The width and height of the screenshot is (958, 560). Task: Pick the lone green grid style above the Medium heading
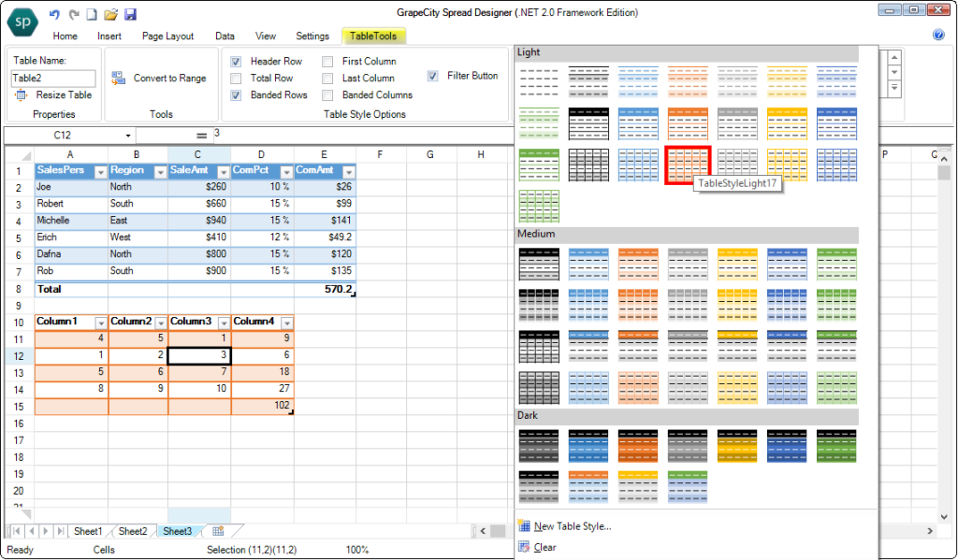coord(538,207)
